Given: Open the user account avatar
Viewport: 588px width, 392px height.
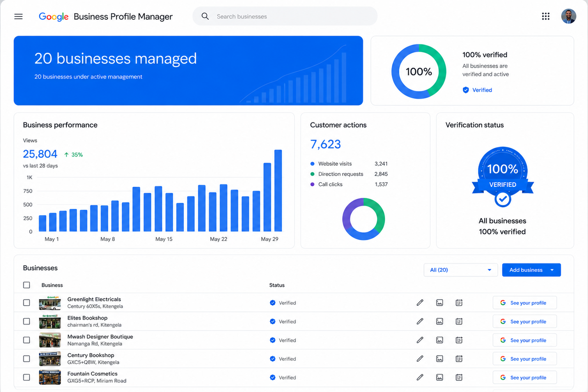Looking at the screenshot, I should (569, 17).
